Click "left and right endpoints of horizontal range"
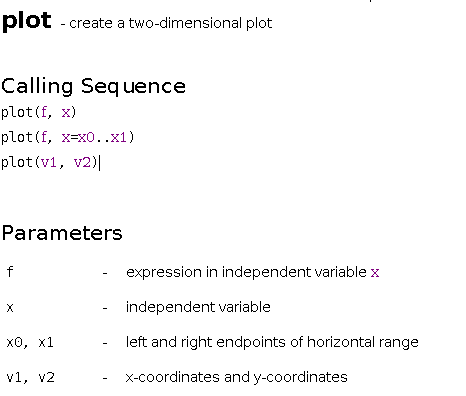The width and height of the screenshot is (466, 396). [272, 342]
